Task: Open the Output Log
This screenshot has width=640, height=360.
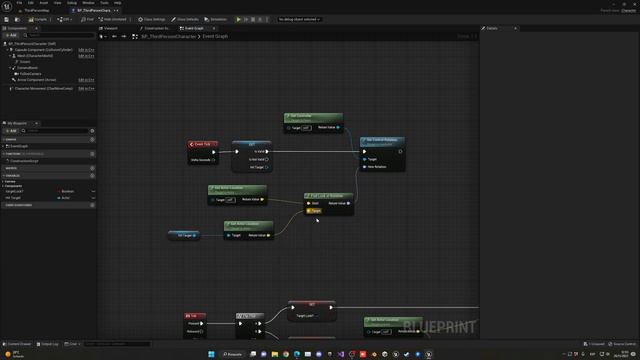Action: point(48,344)
